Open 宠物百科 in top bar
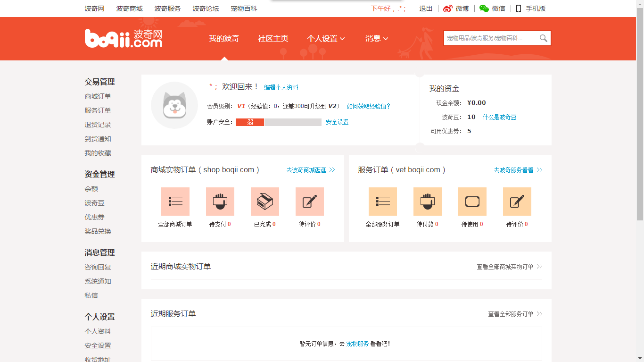Image resolution: width=644 pixels, height=362 pixels. 244,8
